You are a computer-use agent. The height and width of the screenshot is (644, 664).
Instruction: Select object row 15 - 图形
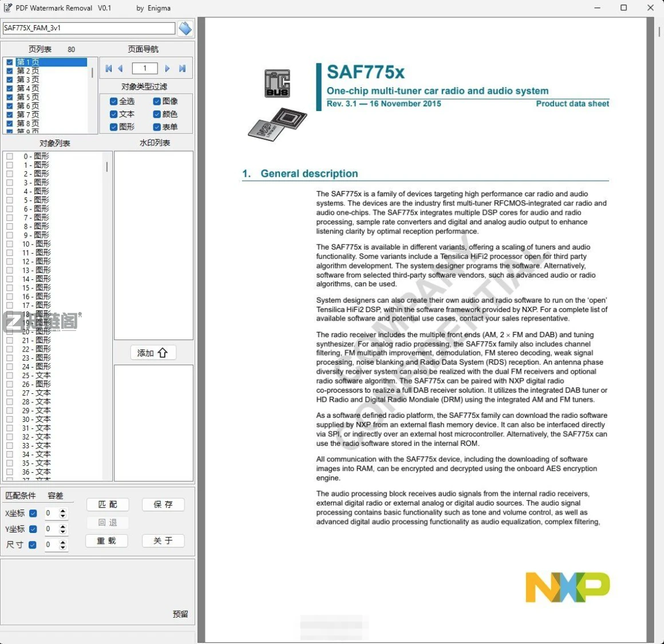[x=37, y=287]
